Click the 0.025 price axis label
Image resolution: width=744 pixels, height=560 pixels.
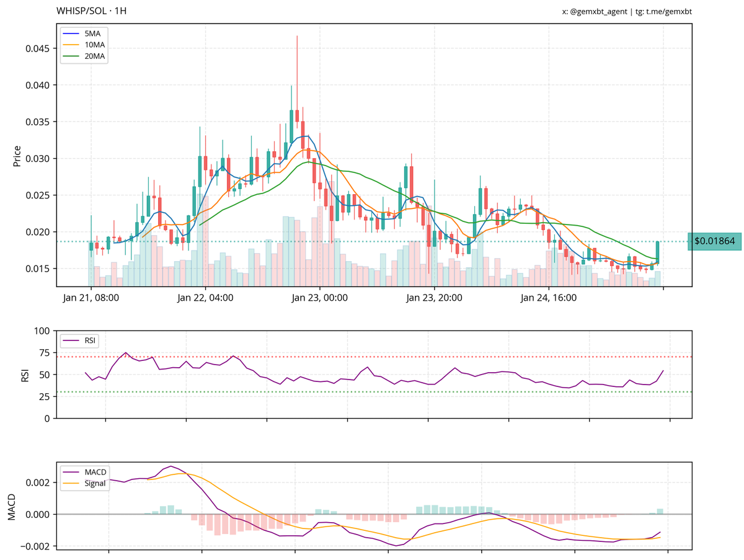click(x=38, y=195)
